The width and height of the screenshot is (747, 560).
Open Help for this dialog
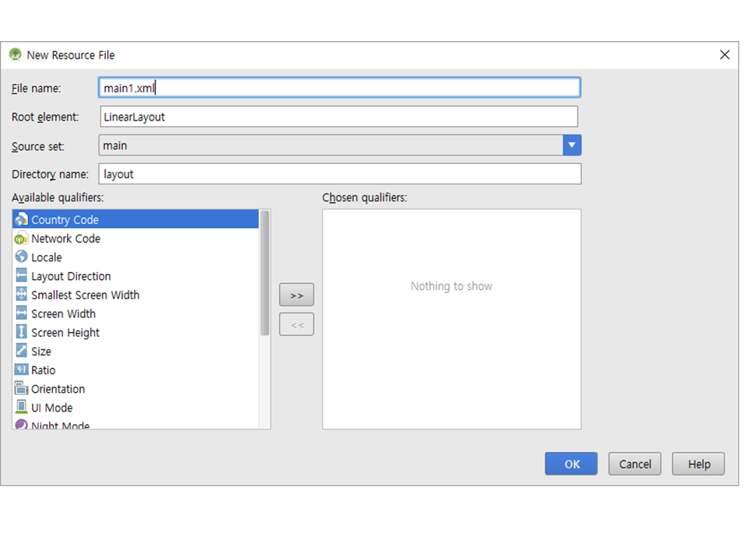click(x=698, y=464)
